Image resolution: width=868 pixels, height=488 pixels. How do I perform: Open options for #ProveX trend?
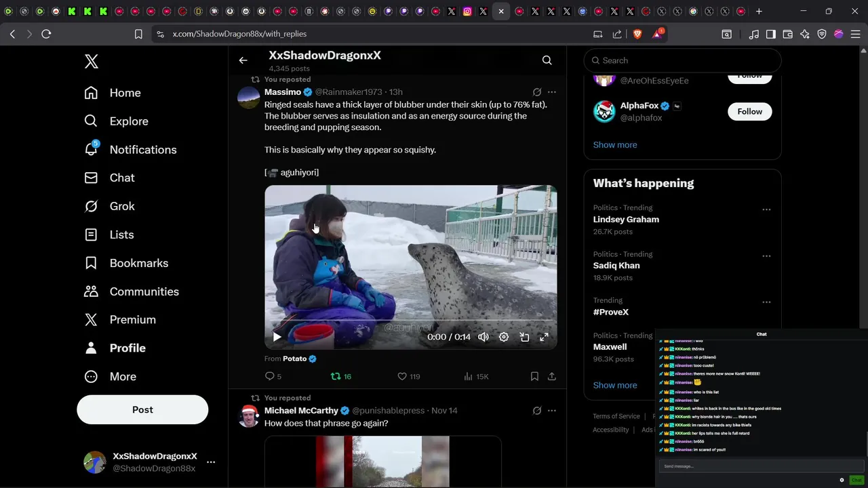pyautogui.click(x=766, y=302)
